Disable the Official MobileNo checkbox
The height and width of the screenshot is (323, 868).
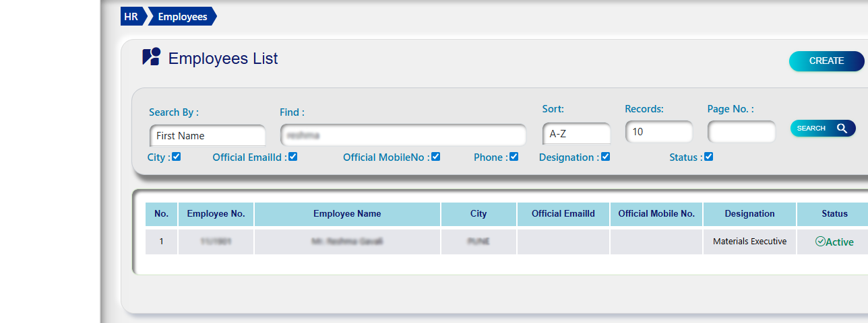click(x=435, y=157)
